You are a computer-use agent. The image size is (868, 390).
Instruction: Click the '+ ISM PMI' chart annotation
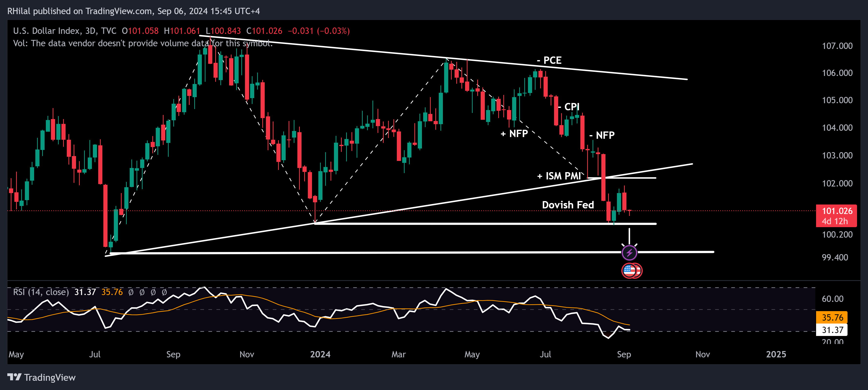pyautogui.click(x=559, y=176)
